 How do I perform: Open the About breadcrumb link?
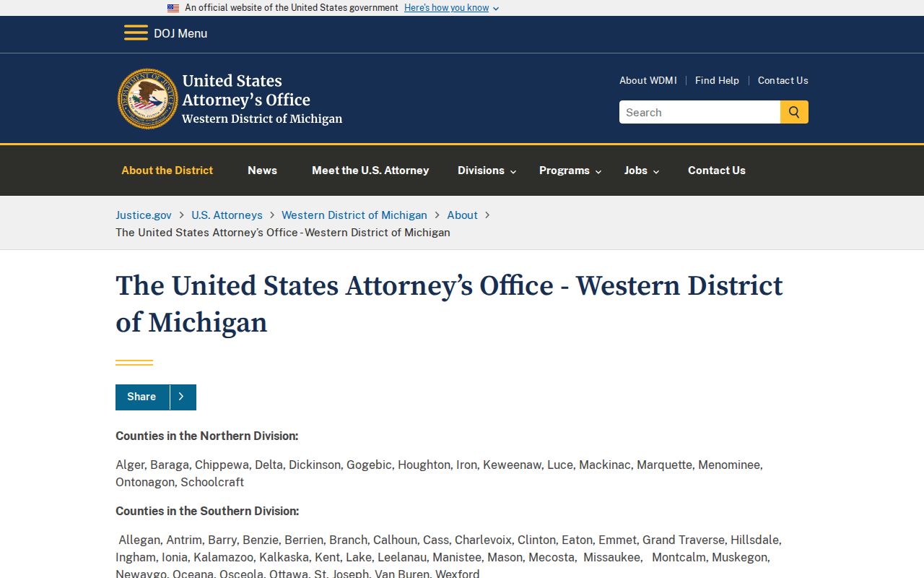(462, 215)
